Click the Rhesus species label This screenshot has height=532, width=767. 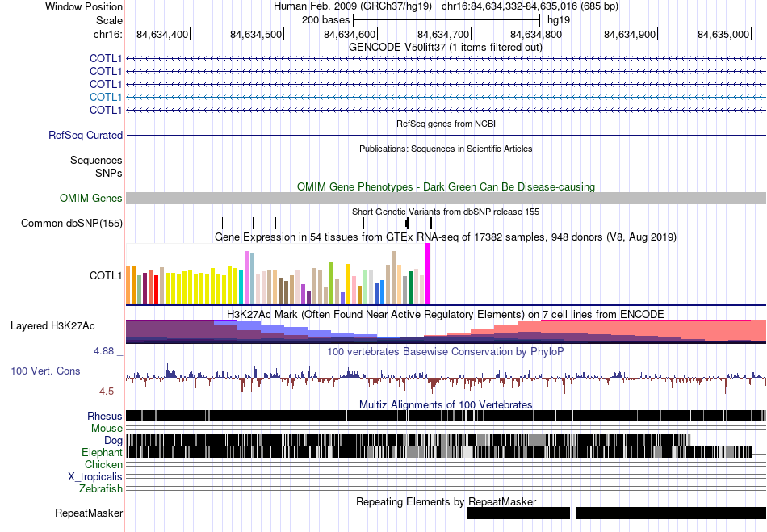point(105,416)
